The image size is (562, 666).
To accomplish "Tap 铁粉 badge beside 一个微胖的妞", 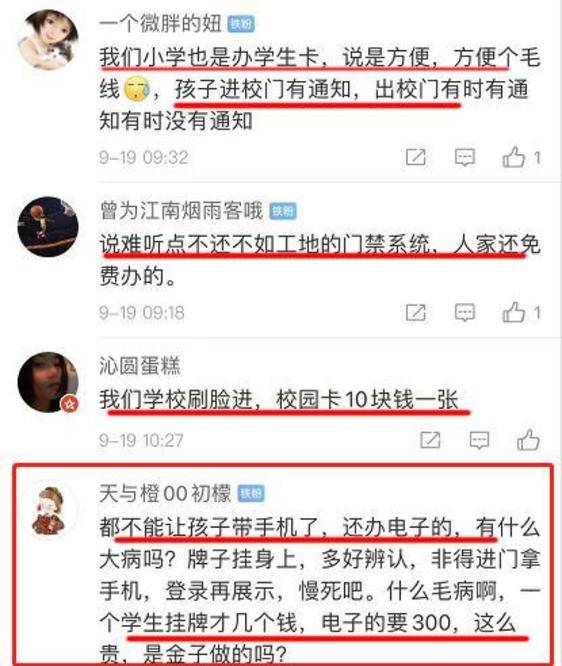I will [241, 24].
